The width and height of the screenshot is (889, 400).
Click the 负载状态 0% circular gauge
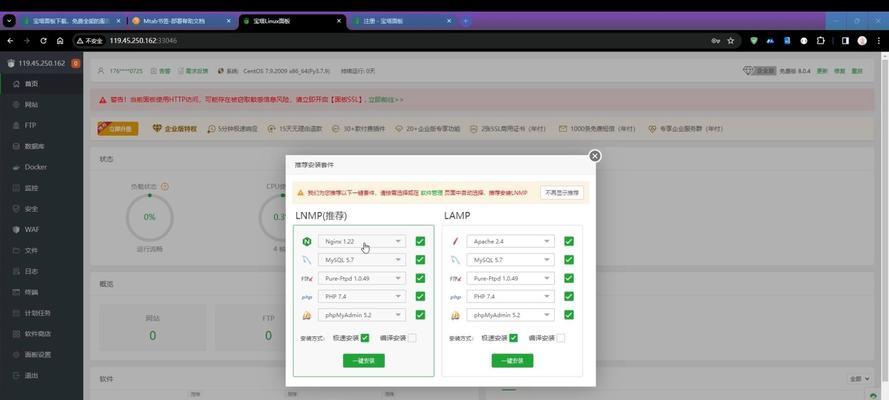[x=149, y=217]
